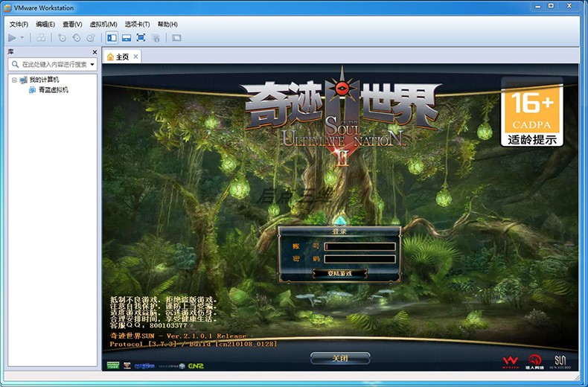Click the power on (play) toolbar button
Viewport: 588px width, 387px height.
click(12, 37)
